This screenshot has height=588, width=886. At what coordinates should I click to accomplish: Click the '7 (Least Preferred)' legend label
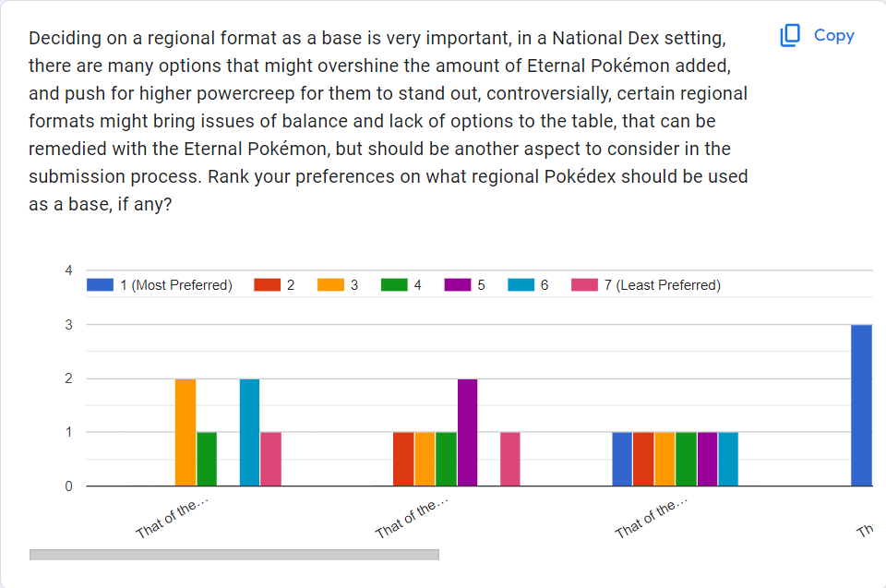[x=662, y=285]
